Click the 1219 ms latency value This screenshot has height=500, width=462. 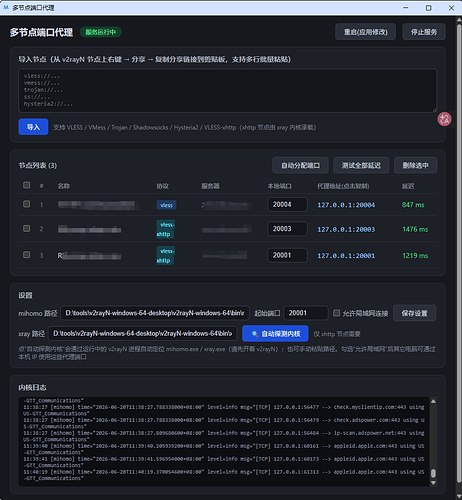pyautogui.click(x=415, y=255)
